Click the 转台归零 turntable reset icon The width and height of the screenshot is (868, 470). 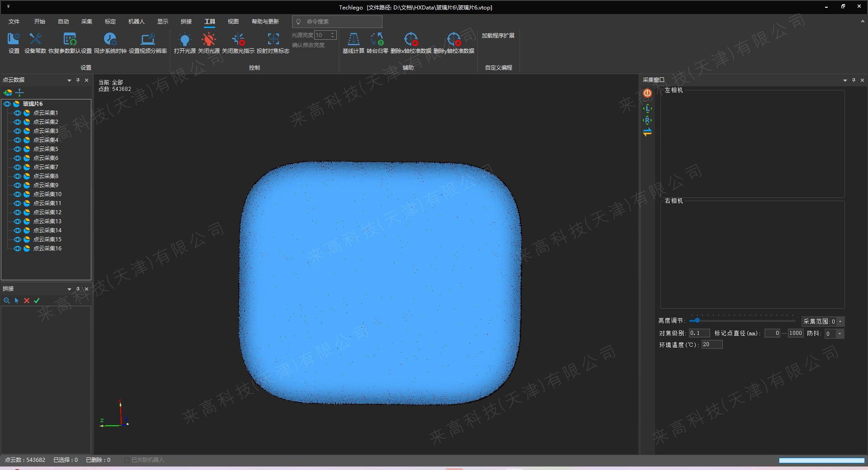pos(377,40)
